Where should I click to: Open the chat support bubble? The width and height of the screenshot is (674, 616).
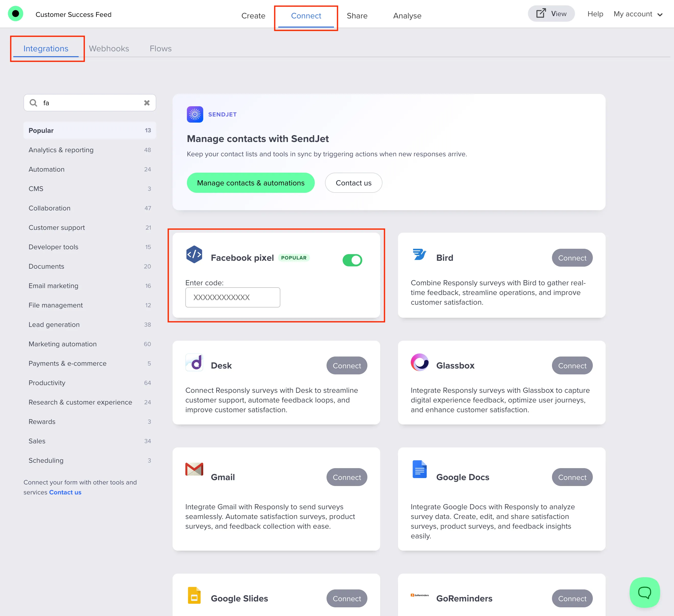pos(645,592)
